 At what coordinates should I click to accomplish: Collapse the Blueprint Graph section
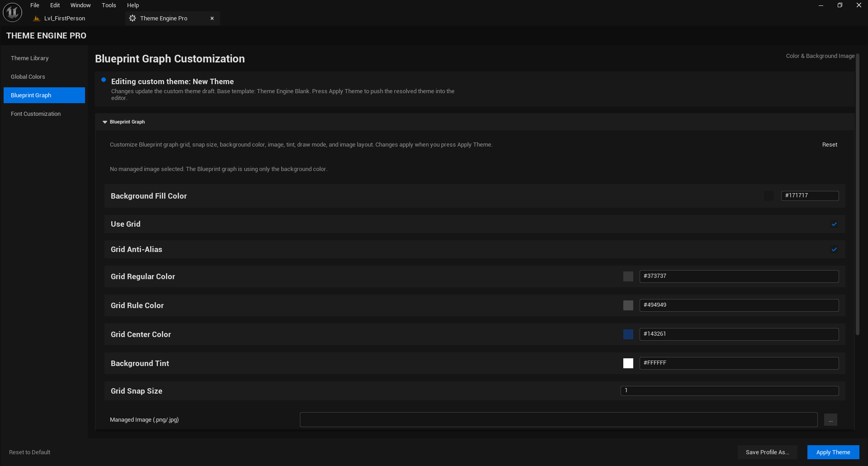click(105, 122)
